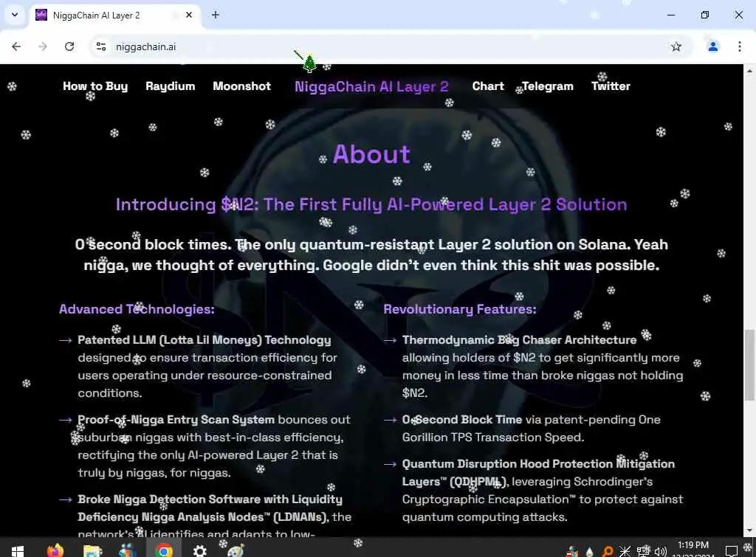Open the Chart nav link
Viewport: 756px width, 557px height.
[488, 86]
